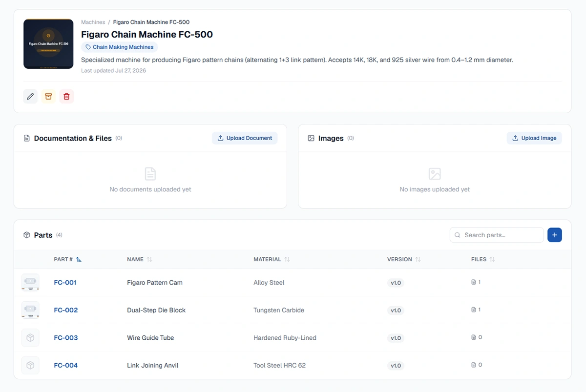Click the Documentation & Files heading
586x392 pixels.
click(x=73, y=138)
